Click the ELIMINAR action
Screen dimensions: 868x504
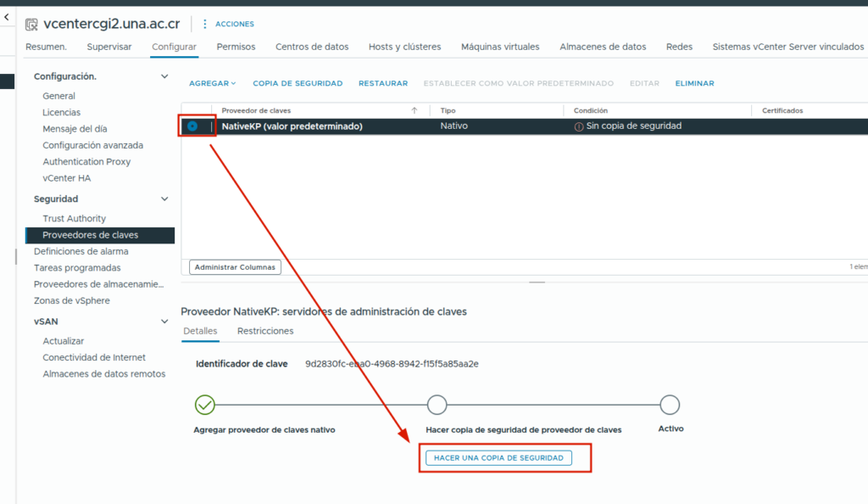point(694,83)
